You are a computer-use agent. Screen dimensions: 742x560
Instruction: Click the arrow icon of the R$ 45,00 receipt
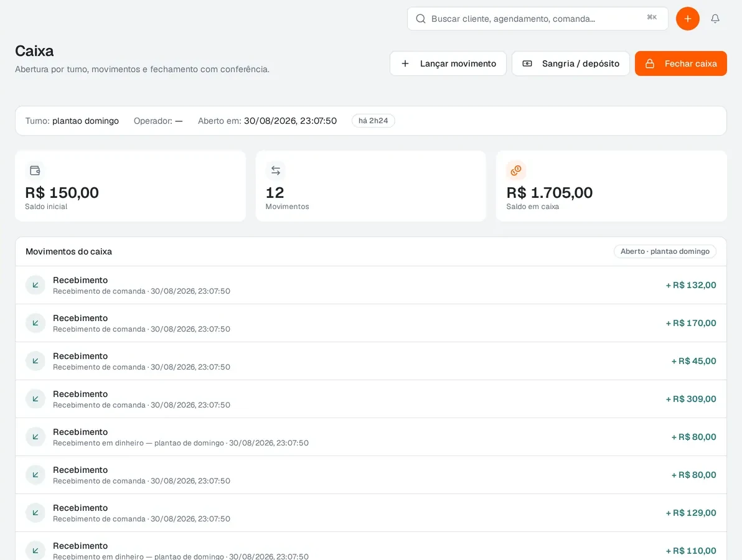pyautogui.click(x=35, y=361)
